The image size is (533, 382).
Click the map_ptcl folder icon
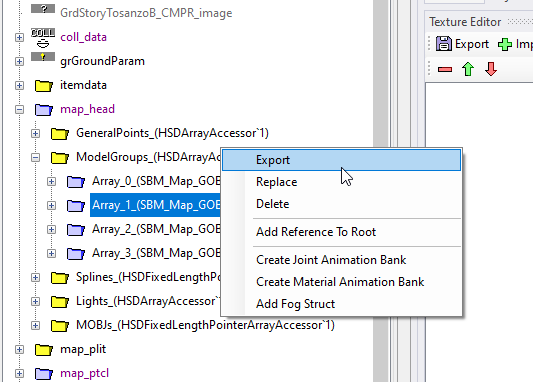pyautogui.click(x=44, y=374)
